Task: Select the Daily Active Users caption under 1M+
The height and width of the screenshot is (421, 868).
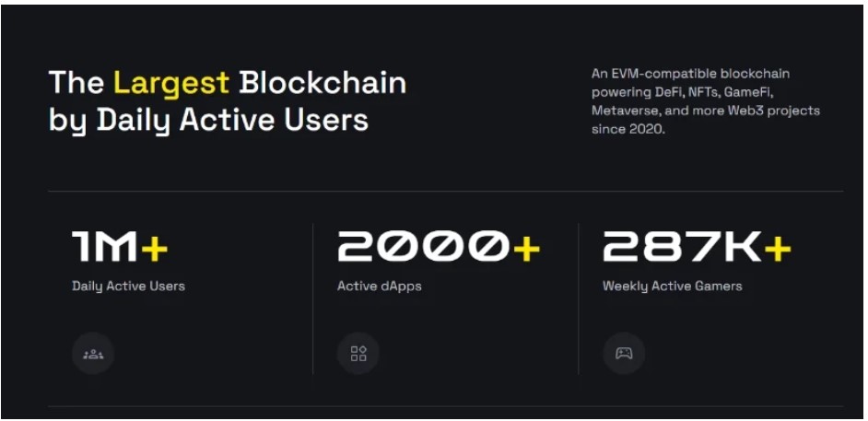Action: point(128,287)
